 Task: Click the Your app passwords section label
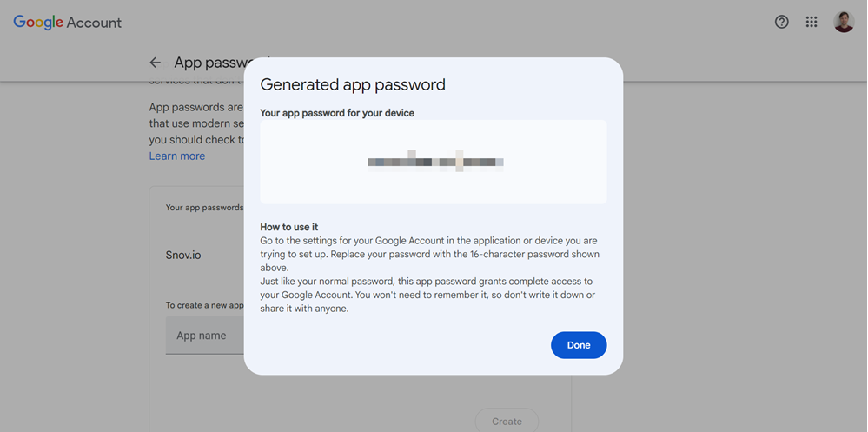(x=204, y=208)
